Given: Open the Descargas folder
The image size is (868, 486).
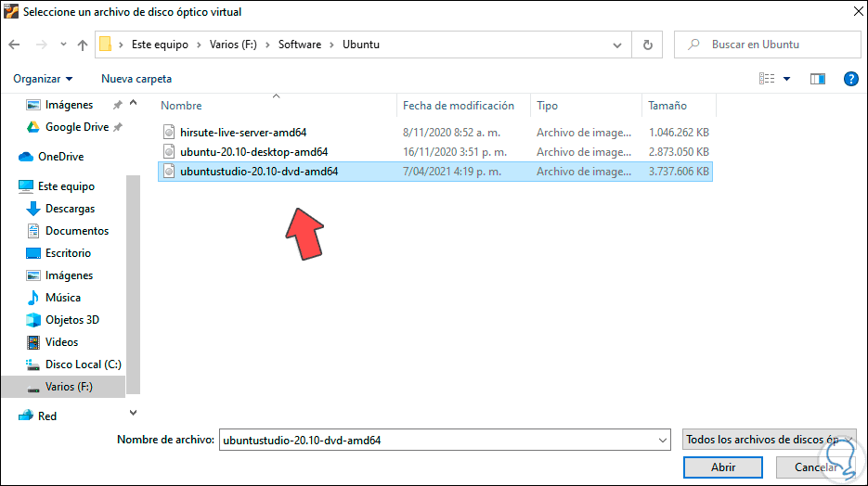Looking at the screenshot, I should [70, 209].
